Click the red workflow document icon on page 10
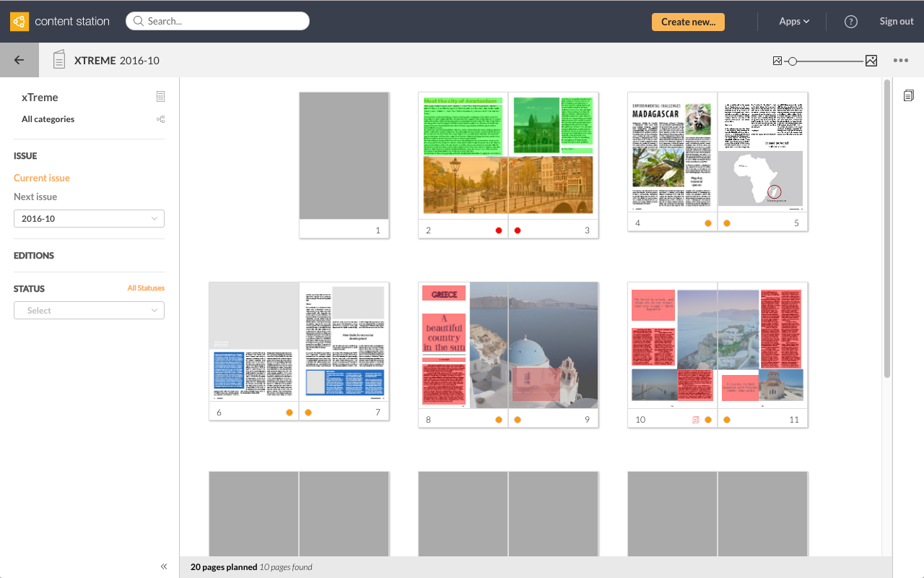 694,419
